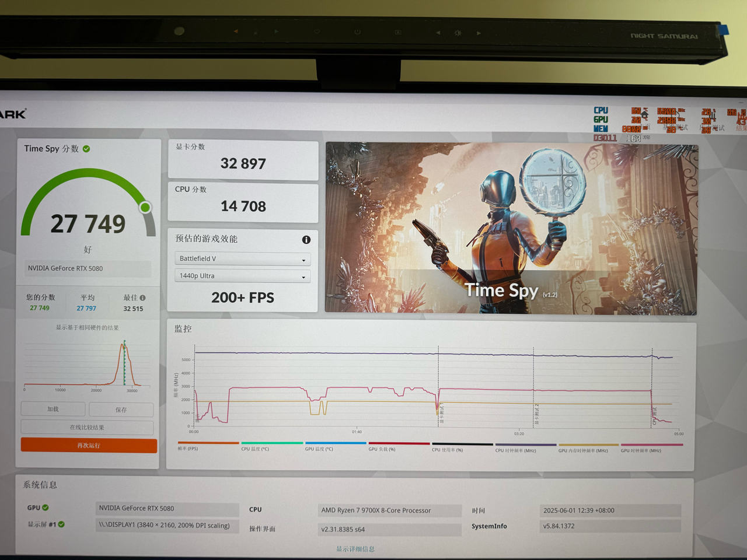The width and height of the screenshot is (747, 560).
Task: Open the info icon in 预估的游戏效能 panel
Action: coord(306,240)
